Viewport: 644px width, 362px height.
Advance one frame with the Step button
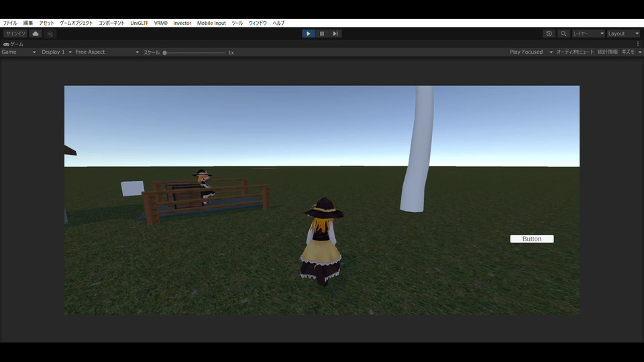tap(335, 34)
